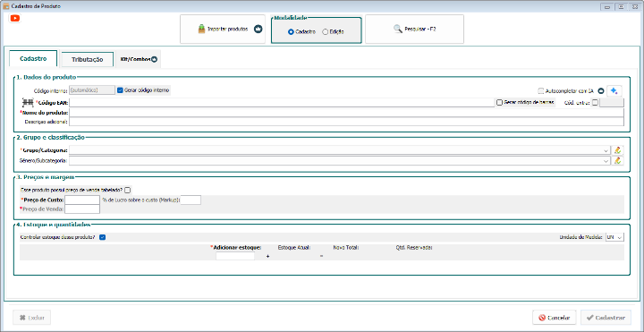
Task: Focus the Markup percentage field
Action: (191, 200)
